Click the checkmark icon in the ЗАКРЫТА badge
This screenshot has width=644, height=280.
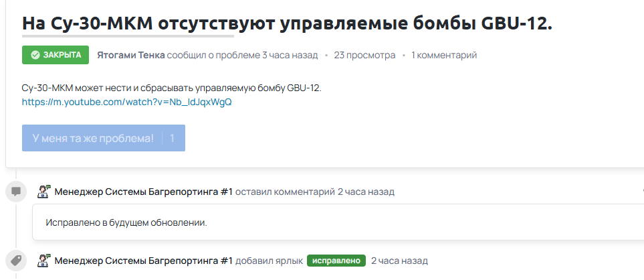pos(35,55)
